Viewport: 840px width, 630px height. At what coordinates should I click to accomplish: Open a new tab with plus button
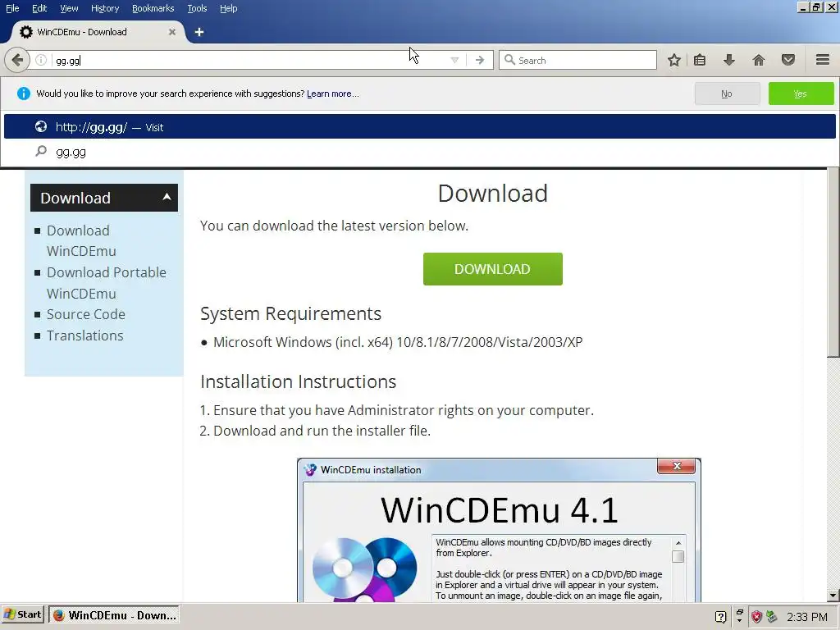(x=199, y=32)
